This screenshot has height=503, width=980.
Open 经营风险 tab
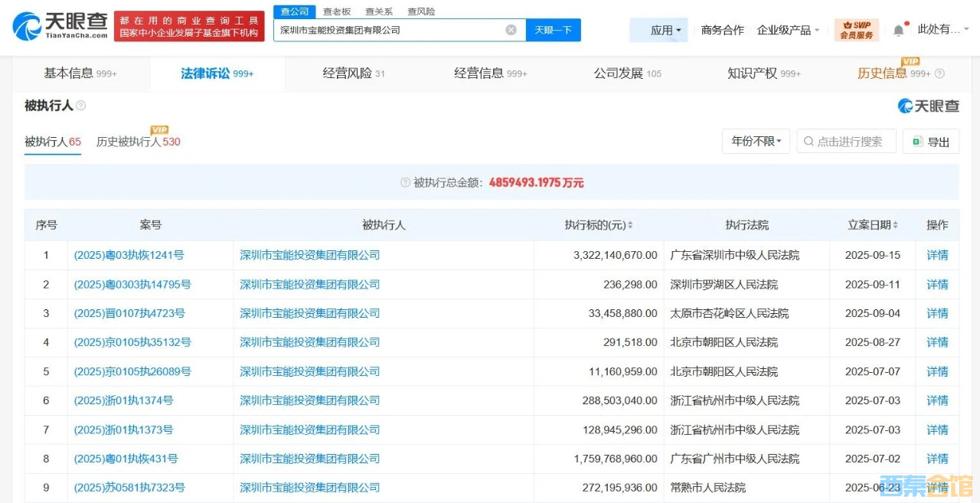(354, 73)
